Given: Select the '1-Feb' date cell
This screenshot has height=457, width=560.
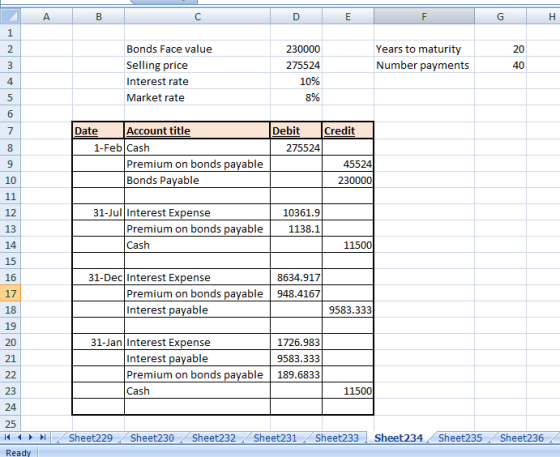Looking at the screenshot, I should click(99, 147).
